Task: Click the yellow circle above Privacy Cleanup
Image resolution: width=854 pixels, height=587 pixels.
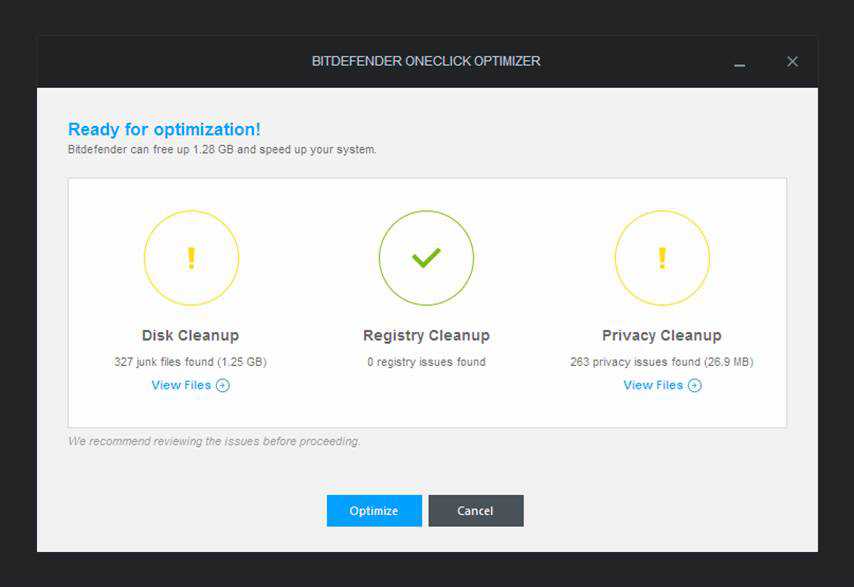Action: [x=663, y=257]
